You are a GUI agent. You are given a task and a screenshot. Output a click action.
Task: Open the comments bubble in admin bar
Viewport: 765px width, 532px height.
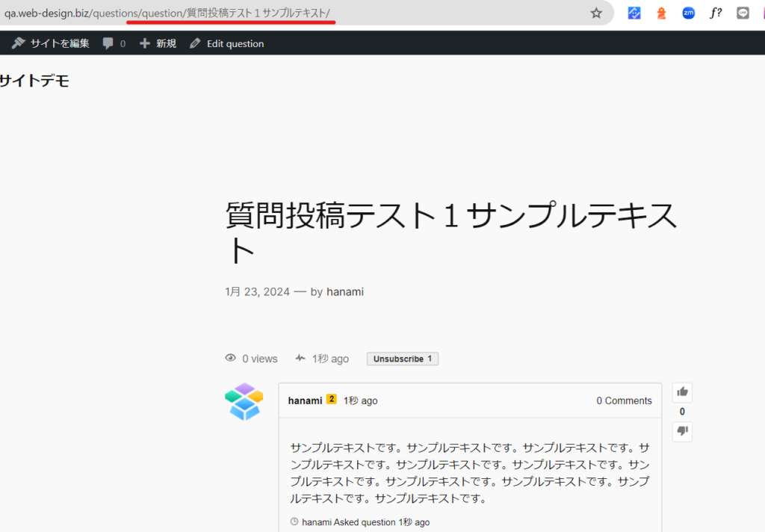[x=114, y=43]
